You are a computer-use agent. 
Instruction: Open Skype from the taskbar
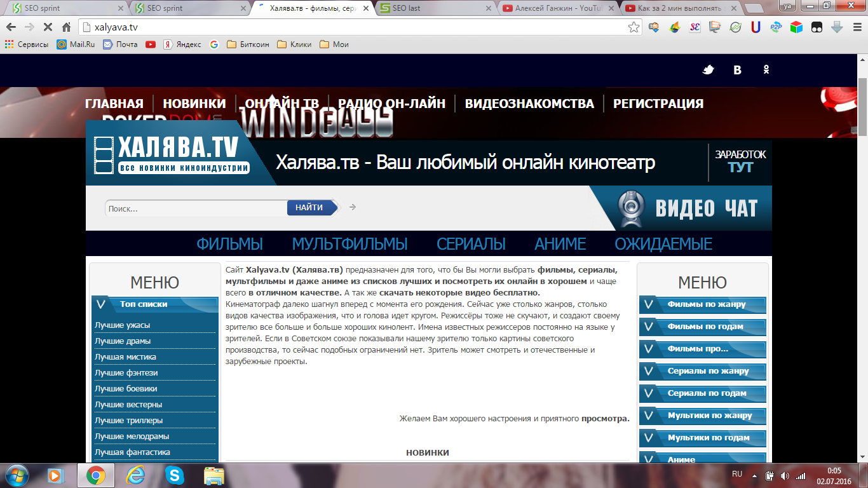[174, 475]
